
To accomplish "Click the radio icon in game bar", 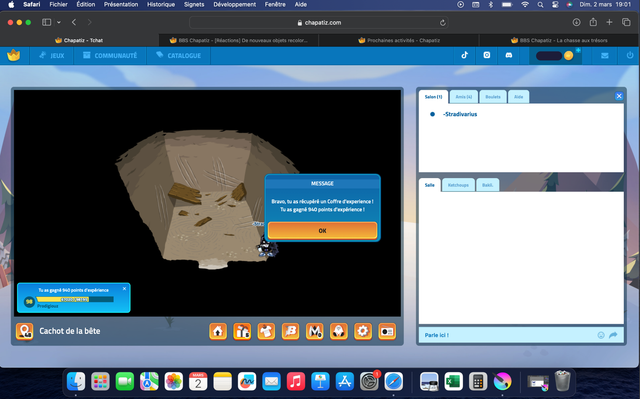I will (387, 331).
